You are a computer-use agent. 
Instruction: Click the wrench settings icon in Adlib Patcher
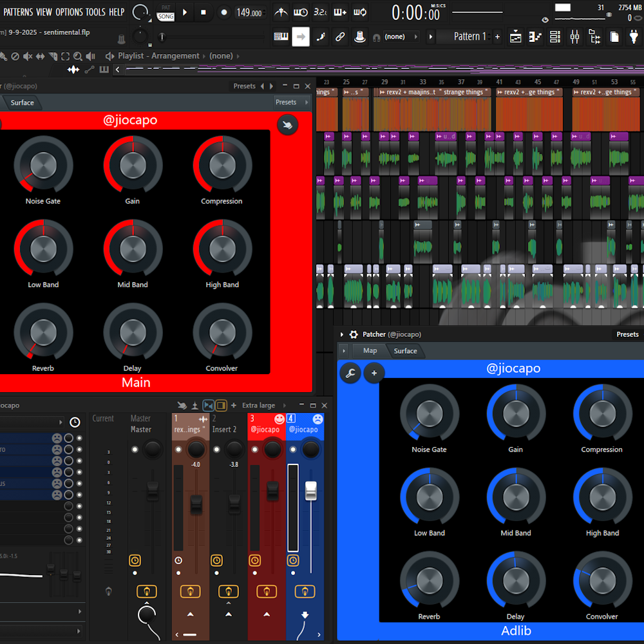coord(350,373)
